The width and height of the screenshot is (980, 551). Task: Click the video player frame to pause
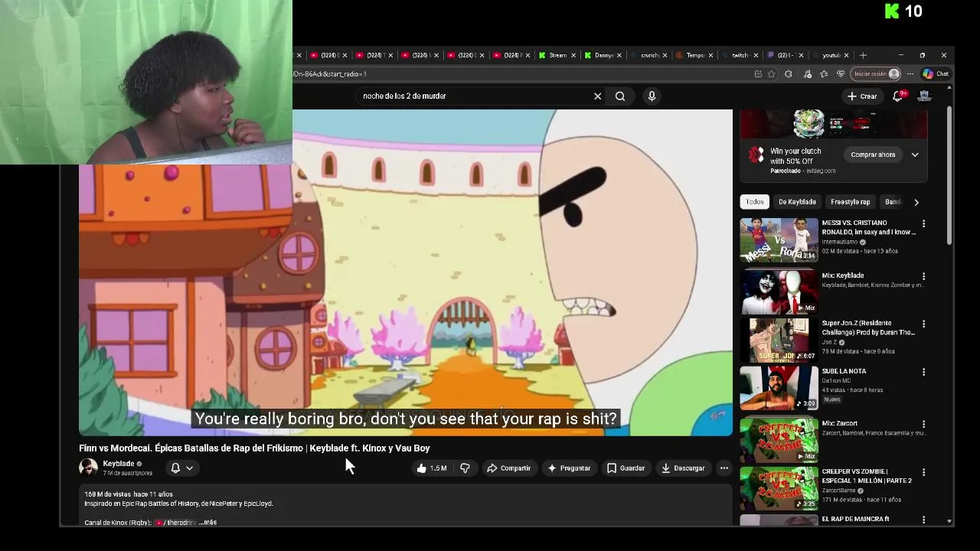[406, 272]
